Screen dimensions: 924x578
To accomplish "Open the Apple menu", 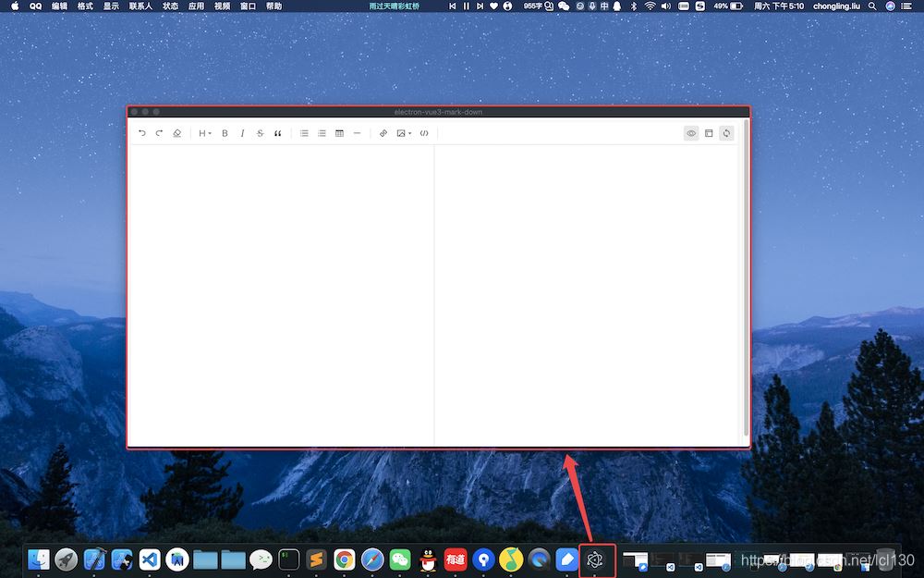I will click(15, 6).
